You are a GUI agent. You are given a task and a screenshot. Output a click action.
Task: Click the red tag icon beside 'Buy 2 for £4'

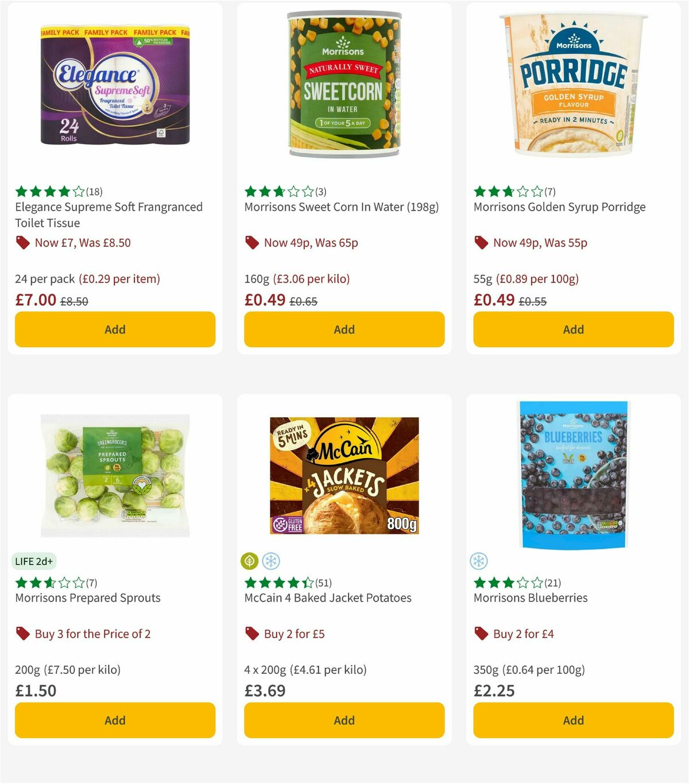481,634
